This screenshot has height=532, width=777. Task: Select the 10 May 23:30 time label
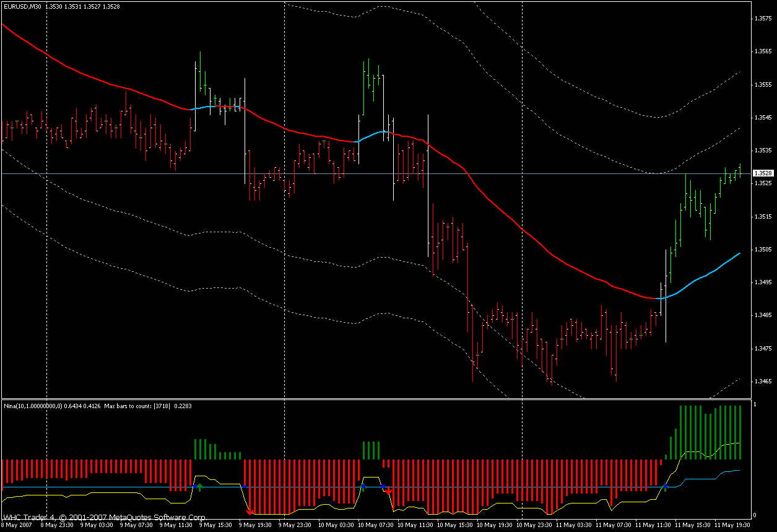tap(532, 525)
